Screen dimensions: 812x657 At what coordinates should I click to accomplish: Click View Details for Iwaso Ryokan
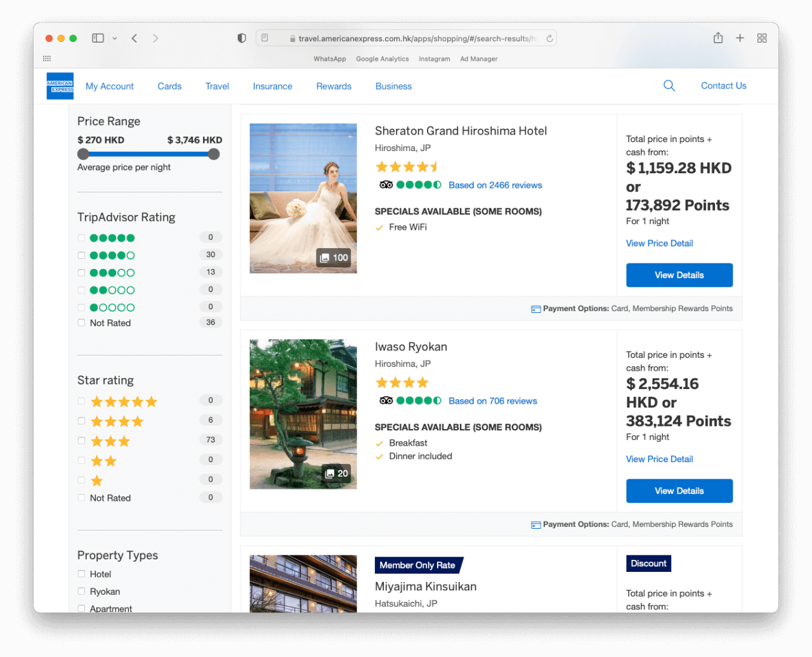(x=679, y=491)
